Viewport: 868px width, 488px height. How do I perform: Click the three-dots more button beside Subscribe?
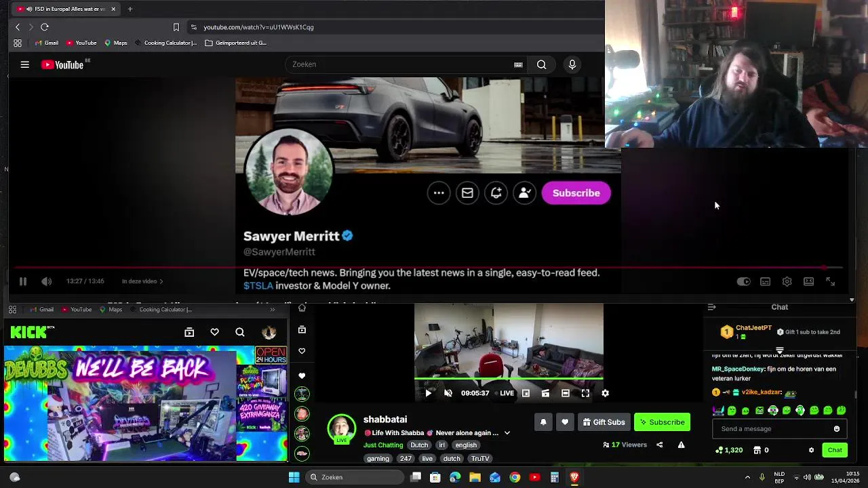click(x=439, y=193)
